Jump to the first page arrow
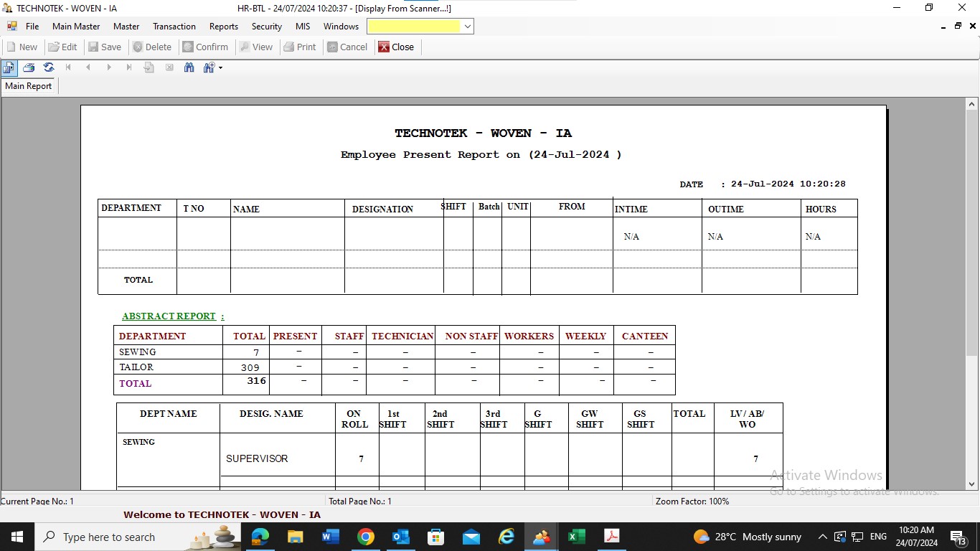 pos(69,67)
